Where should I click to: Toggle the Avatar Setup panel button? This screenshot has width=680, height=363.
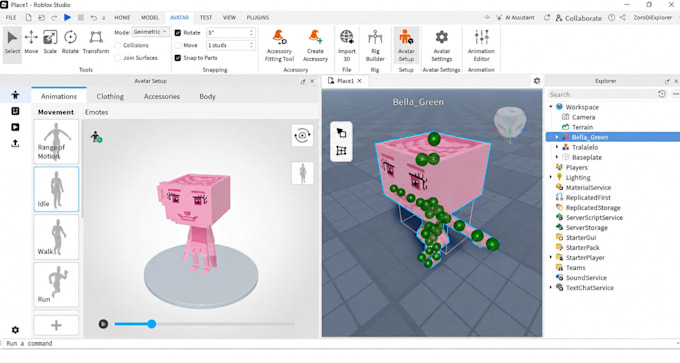[406, 45]
